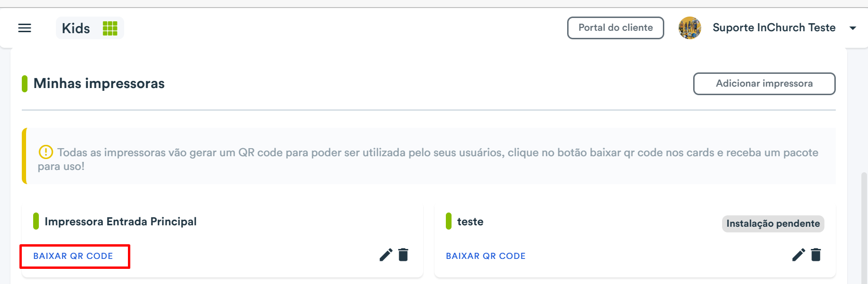Click the Minhas impressoras heading
This screenshot has width=868, height=284.
99,83
